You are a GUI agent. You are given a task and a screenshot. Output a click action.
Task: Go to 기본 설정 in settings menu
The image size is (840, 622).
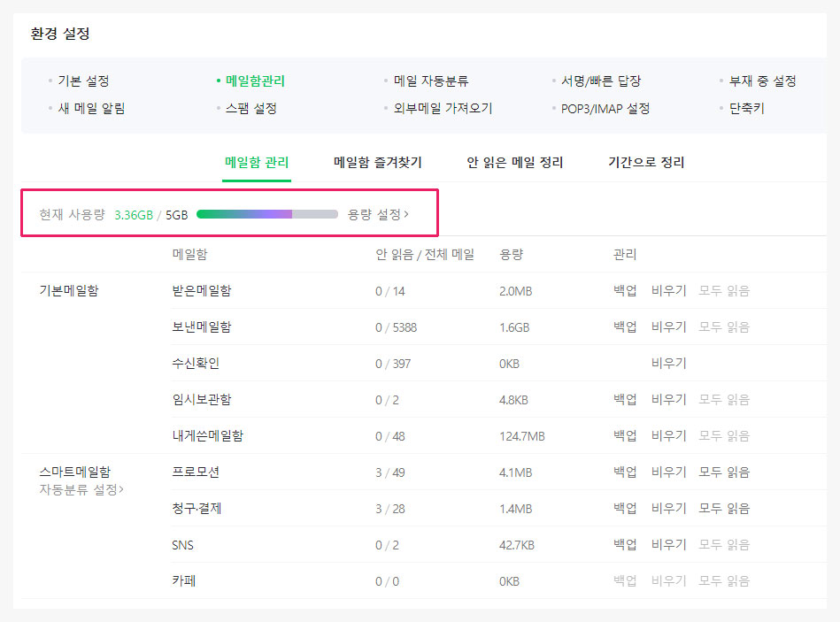(x=83, y=81)
